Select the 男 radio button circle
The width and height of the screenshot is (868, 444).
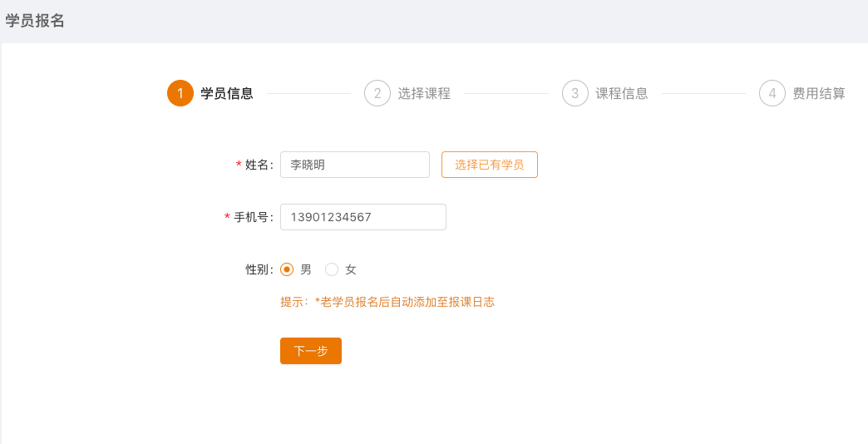[287, 269]
